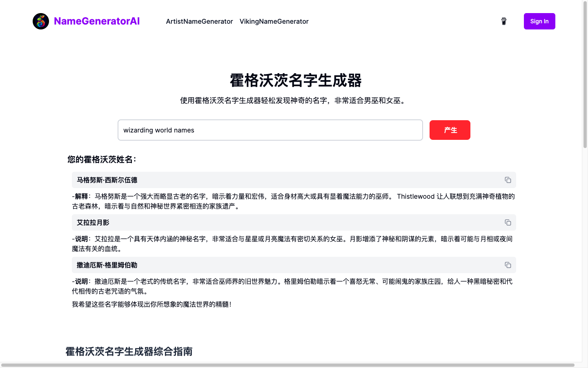Select the name row 马格努斯·西斯尔伍德
Image resolution: width=588 pixels, height=368 pixels.
(245, 180)
